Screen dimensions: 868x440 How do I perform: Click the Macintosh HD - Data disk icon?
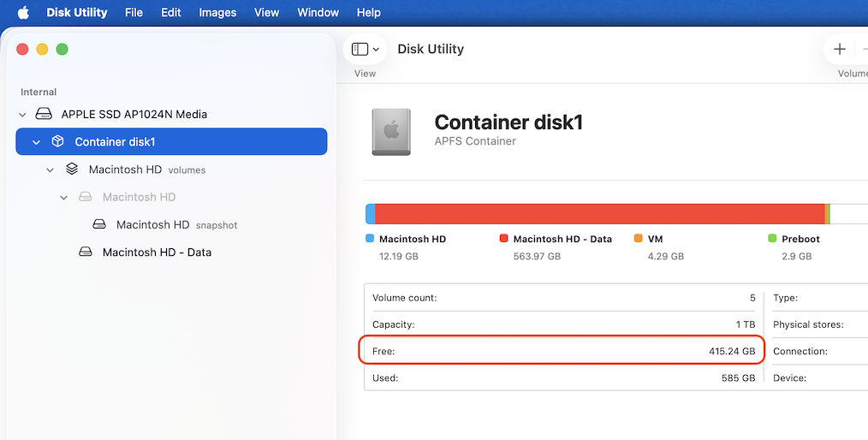86,252
